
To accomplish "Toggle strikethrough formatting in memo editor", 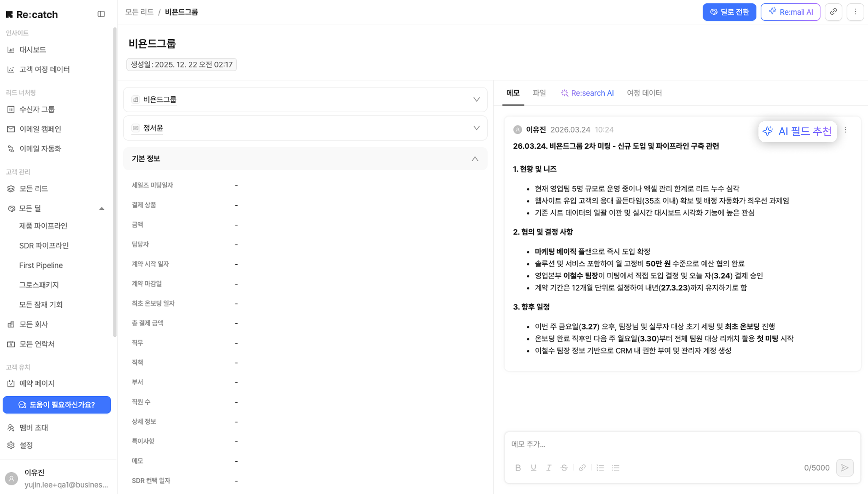I will pos(564,468).
